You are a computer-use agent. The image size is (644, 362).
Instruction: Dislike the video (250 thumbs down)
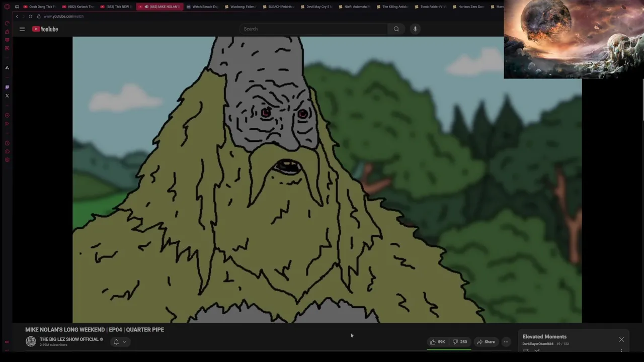[460, 342]
